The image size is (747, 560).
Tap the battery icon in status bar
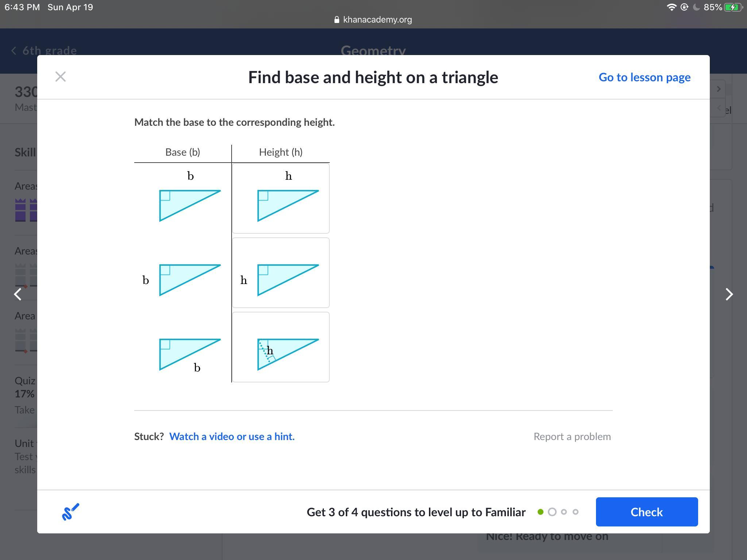[x=732, y=7]
